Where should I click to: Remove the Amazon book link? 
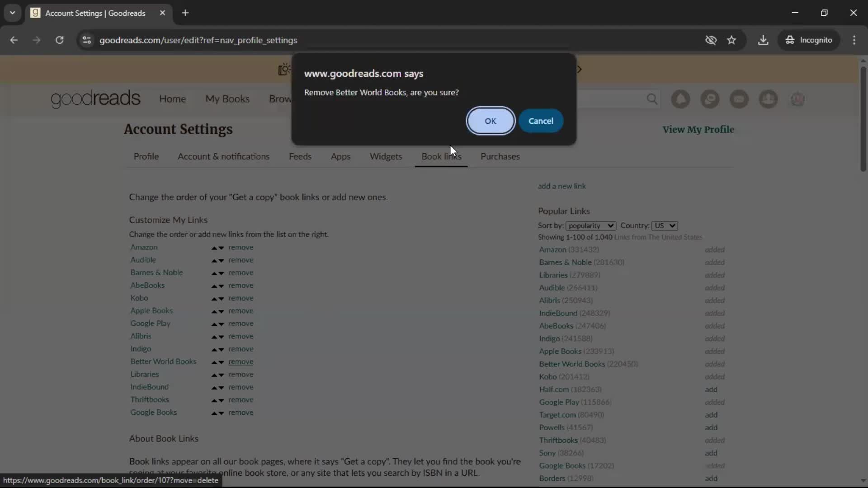241,248
